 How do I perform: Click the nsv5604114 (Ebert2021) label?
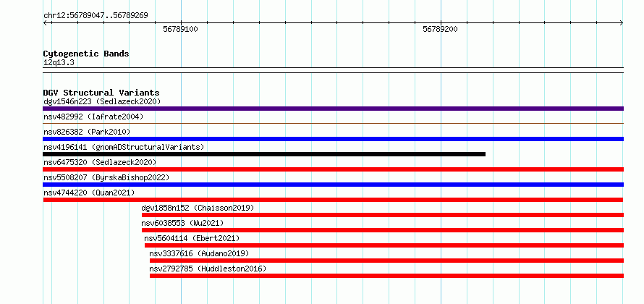pyautogui.click(x=192, y=238)
